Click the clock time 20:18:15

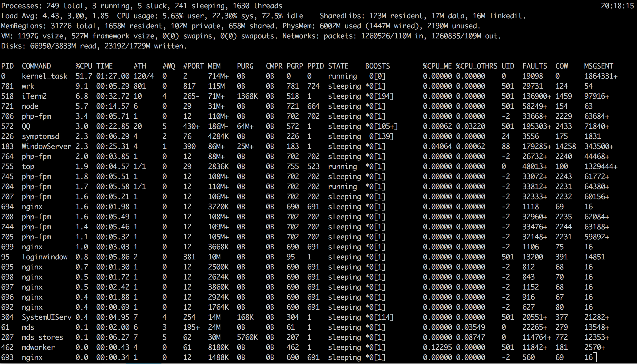pyautogui.click(x=617, y=6)
